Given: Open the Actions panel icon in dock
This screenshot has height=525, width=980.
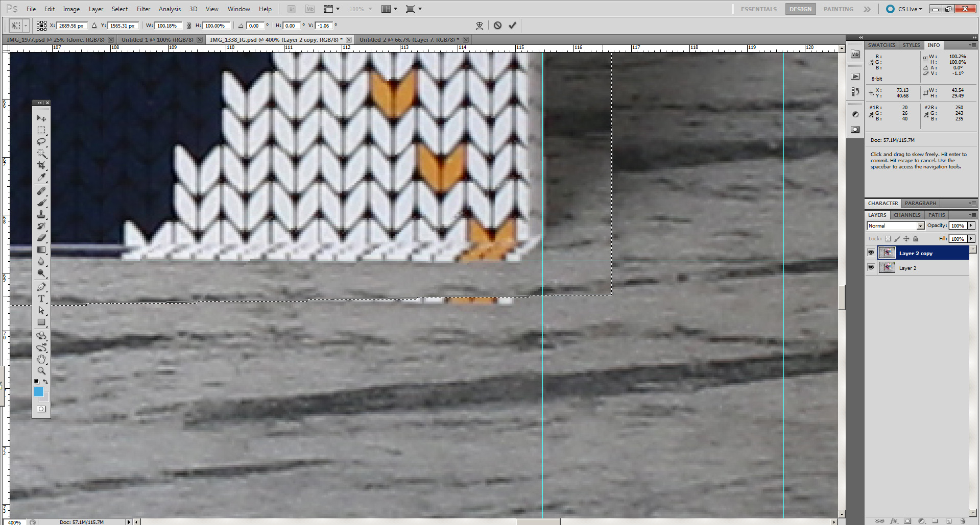Looking at the screenshot, I should tap(855, 77).
